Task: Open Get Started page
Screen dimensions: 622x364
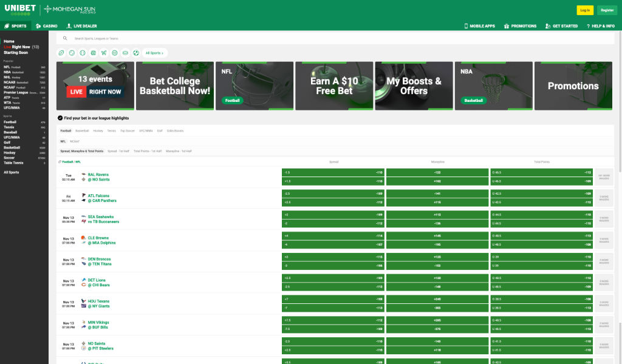Action: [561, 25]
